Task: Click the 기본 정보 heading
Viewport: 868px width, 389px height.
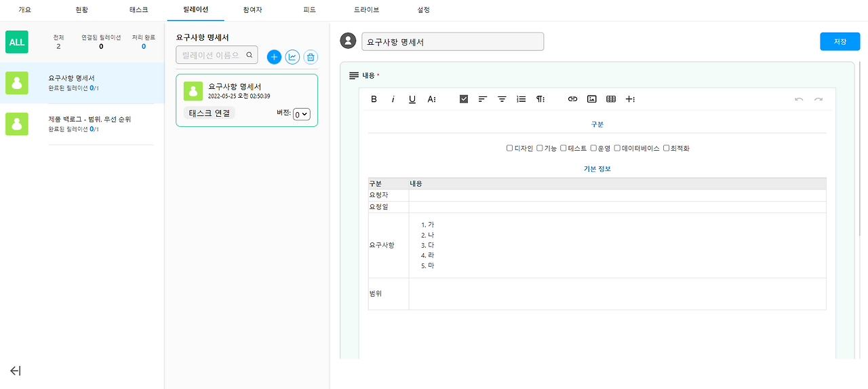Action: (x=597, y=169)
